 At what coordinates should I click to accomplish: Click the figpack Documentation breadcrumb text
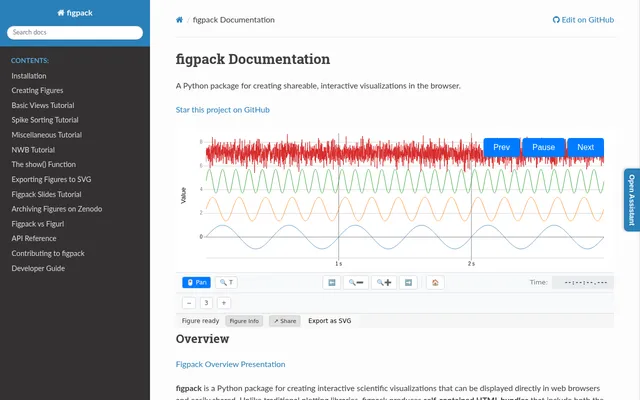coord(233,20)
